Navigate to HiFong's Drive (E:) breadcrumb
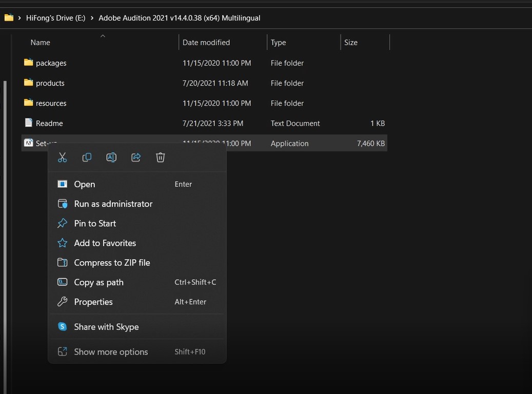Image resolution: width=532 pixels, height=394 pixels. pos(55,18)
